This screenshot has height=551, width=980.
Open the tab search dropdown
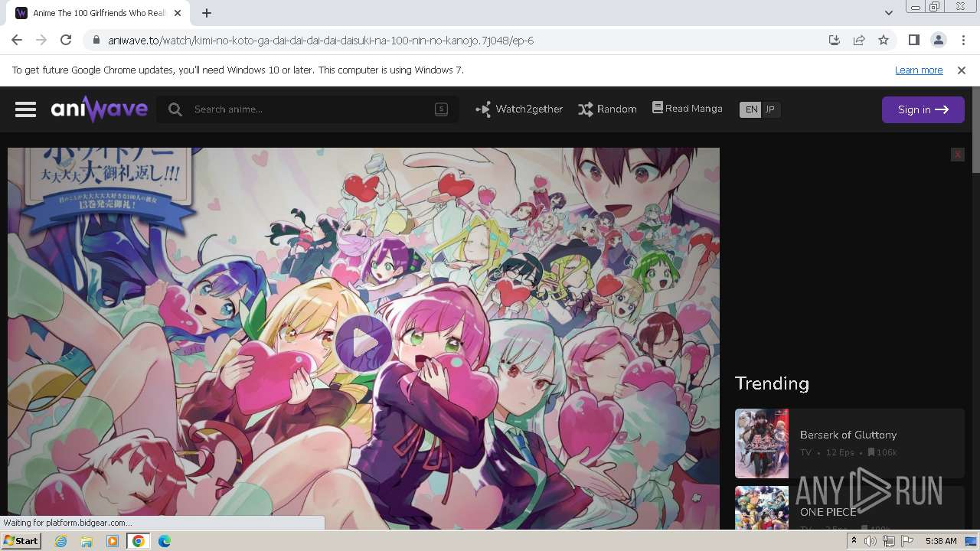pyautogui.click(x=888, y=12)
